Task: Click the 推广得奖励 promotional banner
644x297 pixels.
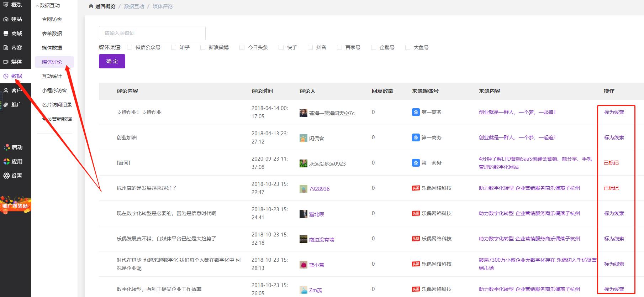Action: pos(15,205)
